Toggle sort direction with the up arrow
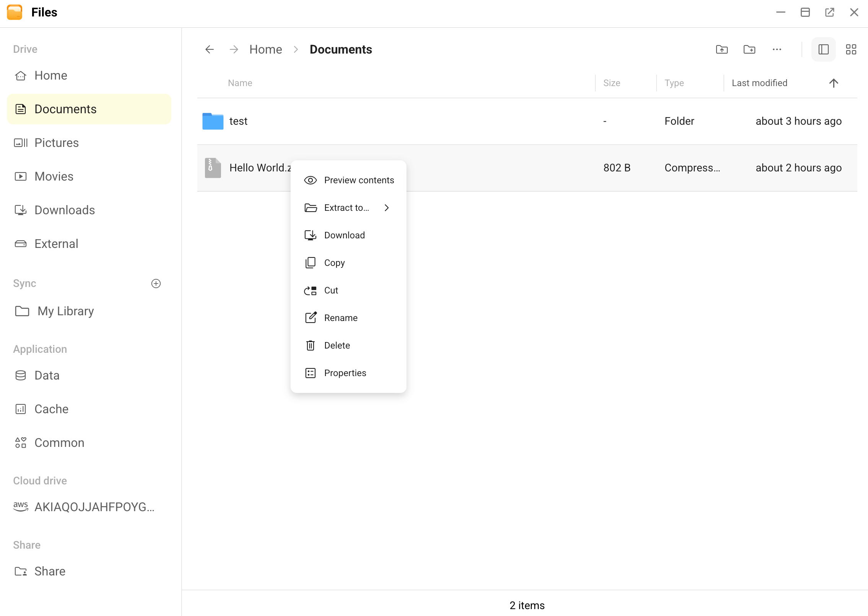Image resolution: width=868 pixels, height=616 pixels. pos(834,83)
